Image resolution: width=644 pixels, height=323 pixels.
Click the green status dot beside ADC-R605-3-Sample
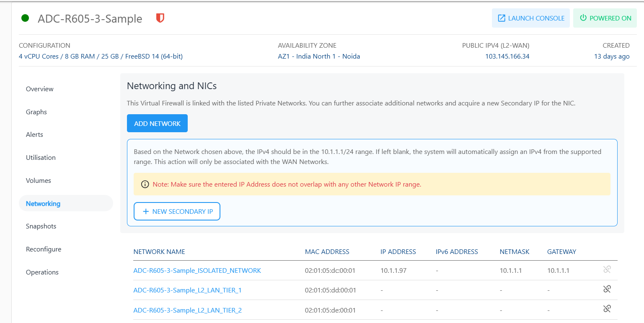pos(25,18)
